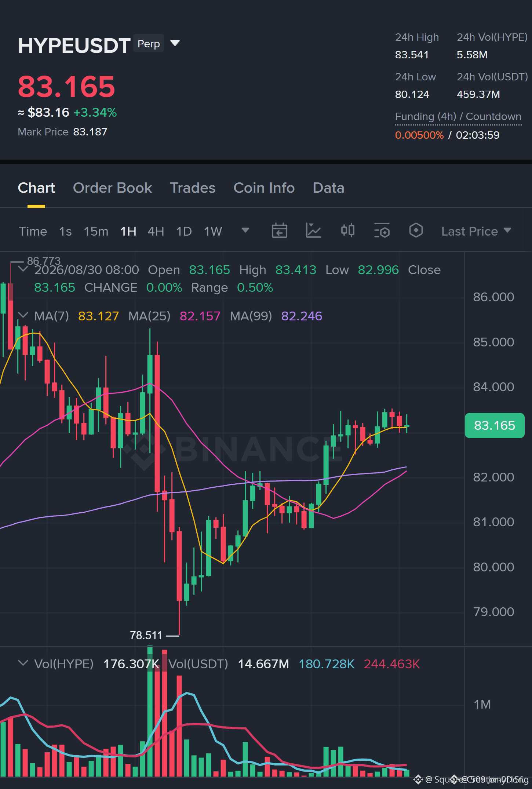
Task: Click the Vol(HYPE) 176.307K value
Action: [131, 664]
